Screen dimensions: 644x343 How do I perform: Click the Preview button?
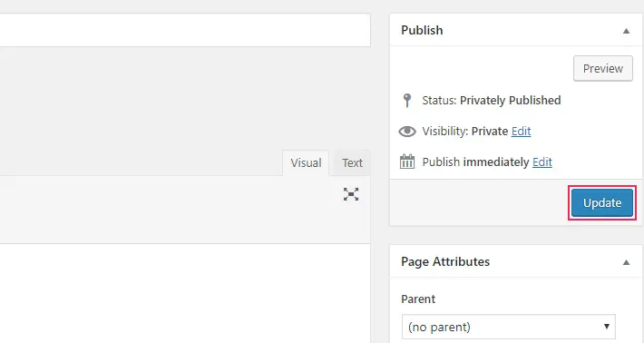[603, 68]
